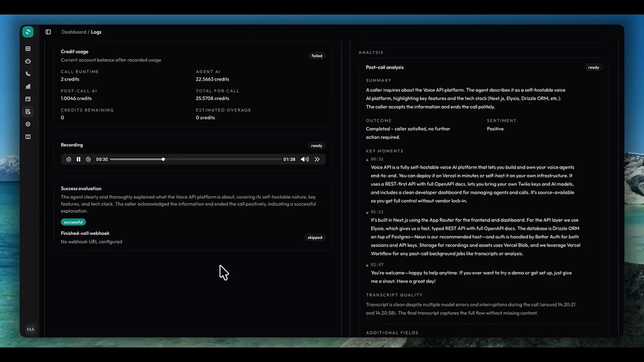Click the failed badge in Credit usage

coord(317,56)
